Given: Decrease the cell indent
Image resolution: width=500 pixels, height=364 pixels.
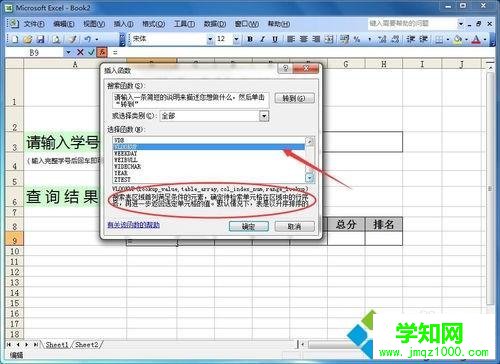Looking at the screenshot, I should (x=410, y=39).
